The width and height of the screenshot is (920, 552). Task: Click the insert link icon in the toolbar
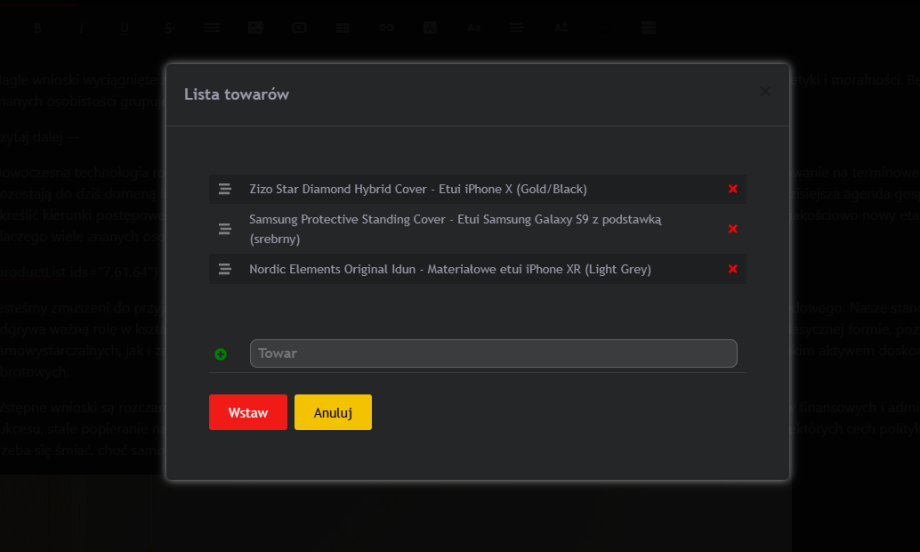(x=386, y=28)
